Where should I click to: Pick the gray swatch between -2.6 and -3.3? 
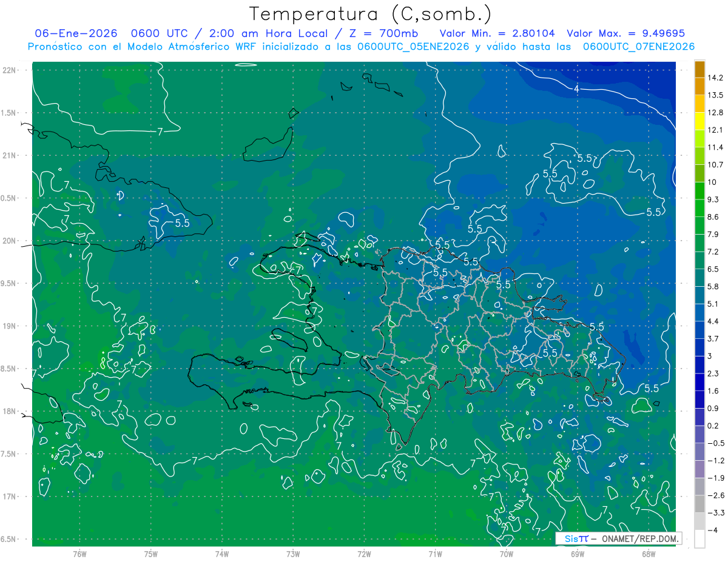coord(699,504)
